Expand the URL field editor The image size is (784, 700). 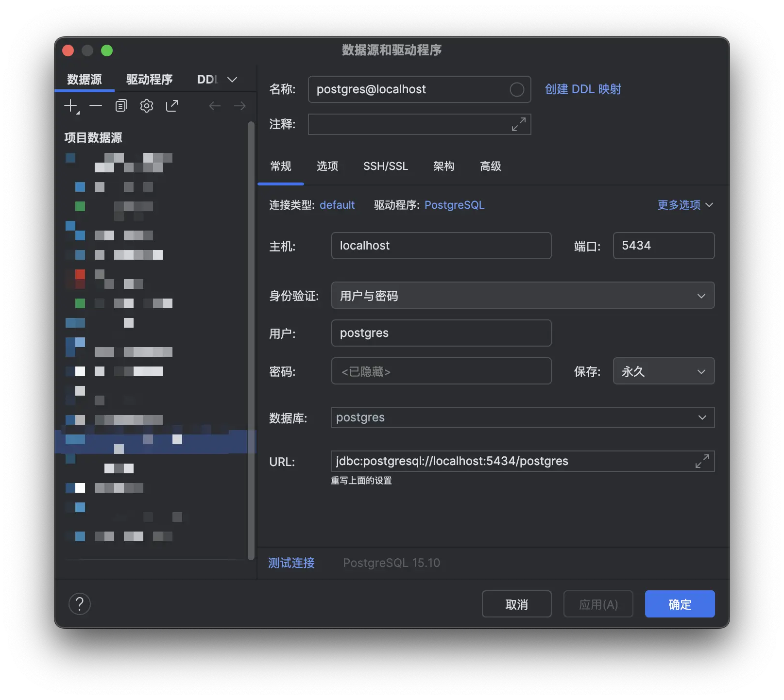click(x=702, y=461)
